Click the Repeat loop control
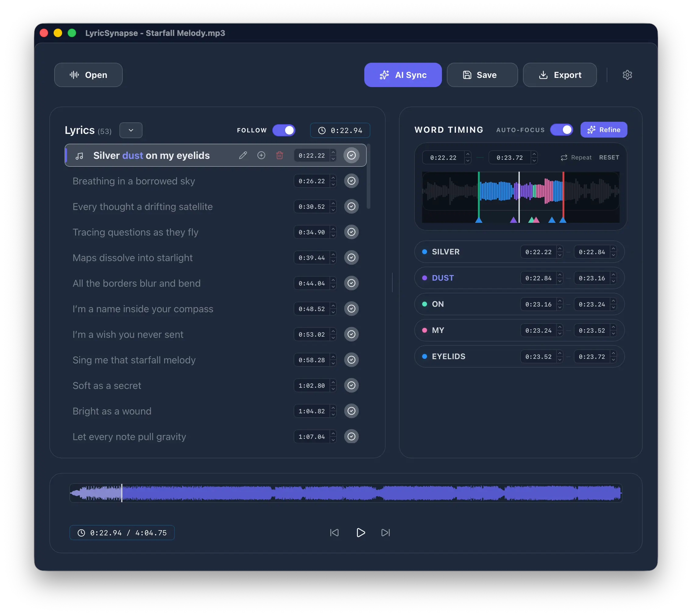 [576, 157]
